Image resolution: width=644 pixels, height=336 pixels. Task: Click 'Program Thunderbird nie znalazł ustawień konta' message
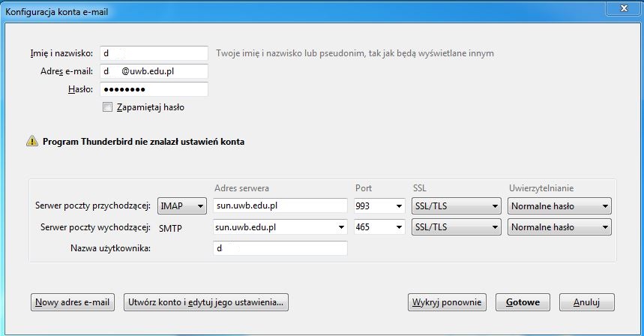click(x=143, y=142)
